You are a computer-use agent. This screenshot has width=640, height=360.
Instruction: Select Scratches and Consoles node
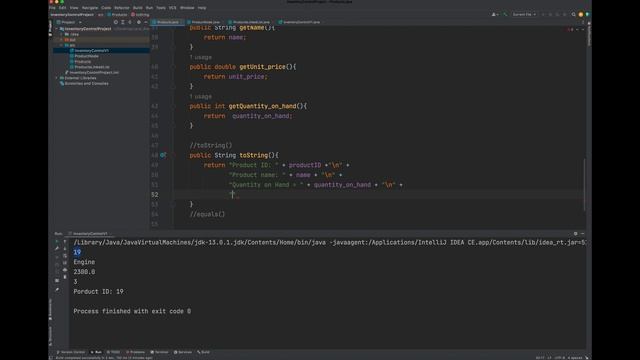click(x=84, y=84)
